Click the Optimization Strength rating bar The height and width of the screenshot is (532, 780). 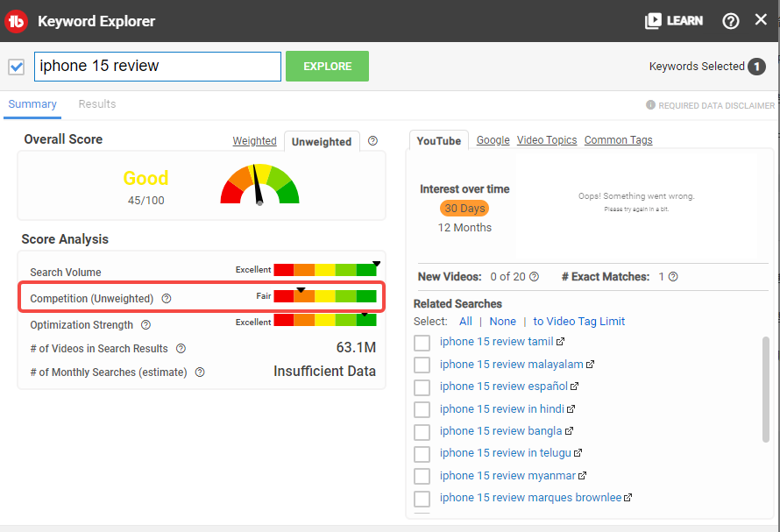point(325,320)
